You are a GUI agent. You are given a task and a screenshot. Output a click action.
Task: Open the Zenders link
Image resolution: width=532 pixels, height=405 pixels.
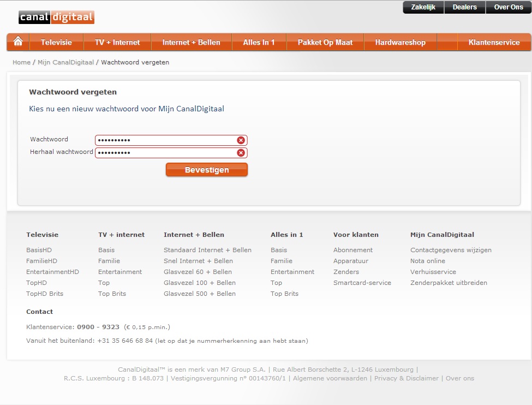click(346, 272)
